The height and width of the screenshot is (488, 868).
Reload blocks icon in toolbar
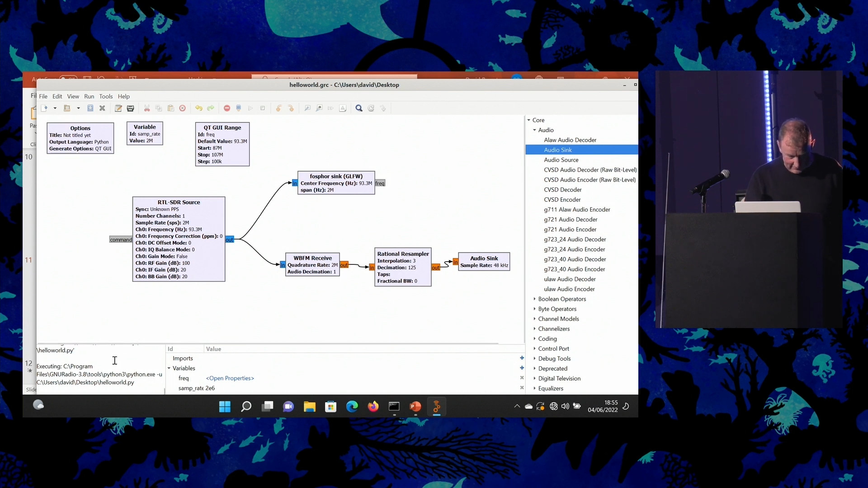[371, 108]
